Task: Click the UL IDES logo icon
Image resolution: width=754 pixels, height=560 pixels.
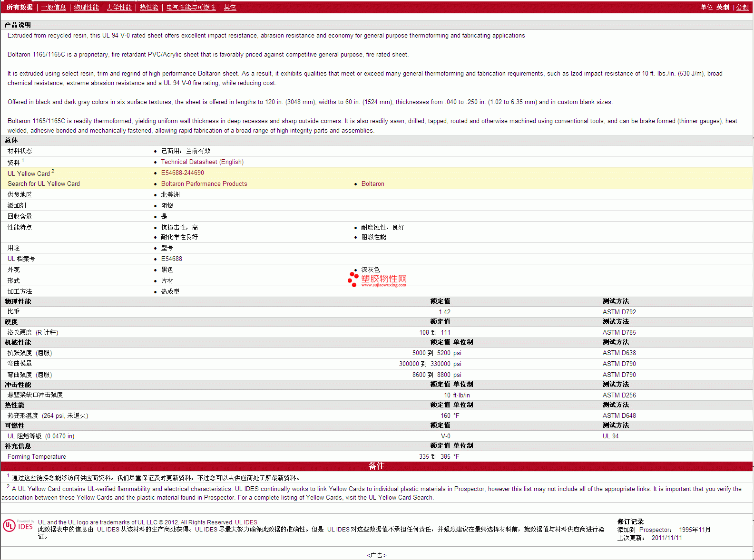Action: tap(18, 525)
